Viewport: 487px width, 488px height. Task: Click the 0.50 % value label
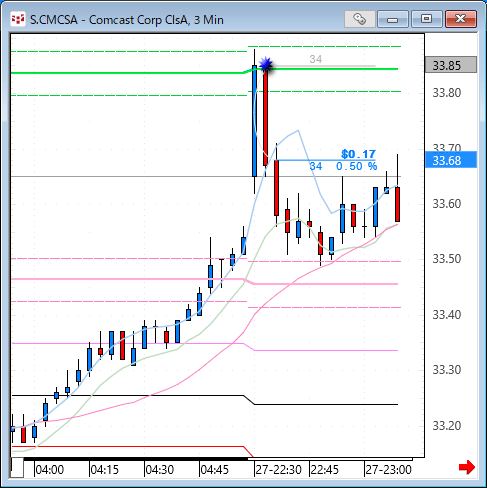356,166
